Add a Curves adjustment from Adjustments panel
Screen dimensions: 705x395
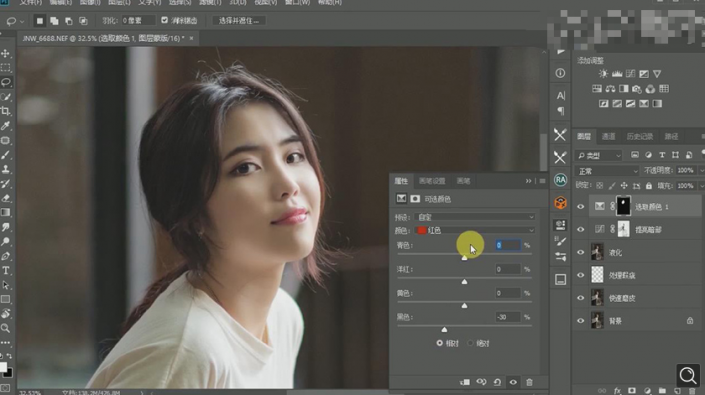(x=630, y=74)
